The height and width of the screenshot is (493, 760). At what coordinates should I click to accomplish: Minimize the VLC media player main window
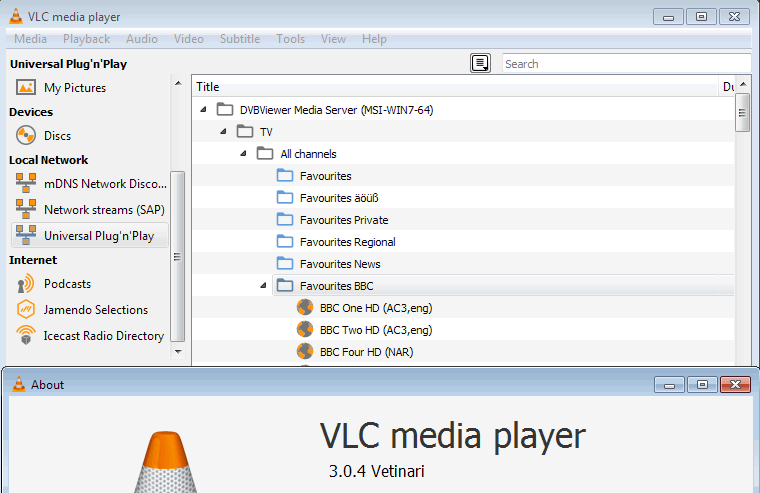pyautogui.click(x=668, y=16)
